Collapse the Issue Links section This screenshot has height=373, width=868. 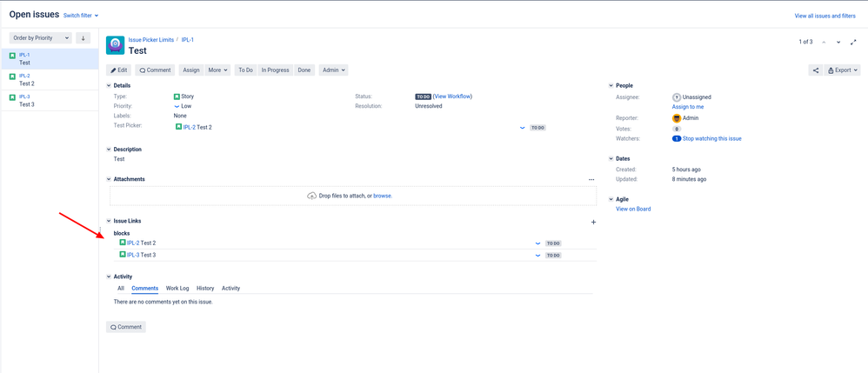click(x=109, y=221)
